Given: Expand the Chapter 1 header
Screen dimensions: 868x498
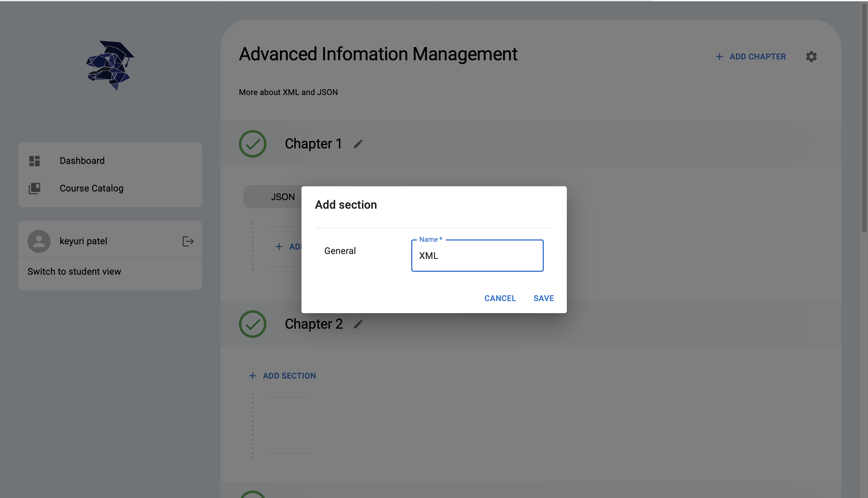Looking at the screenshot, I should click(x=531, y=144).
